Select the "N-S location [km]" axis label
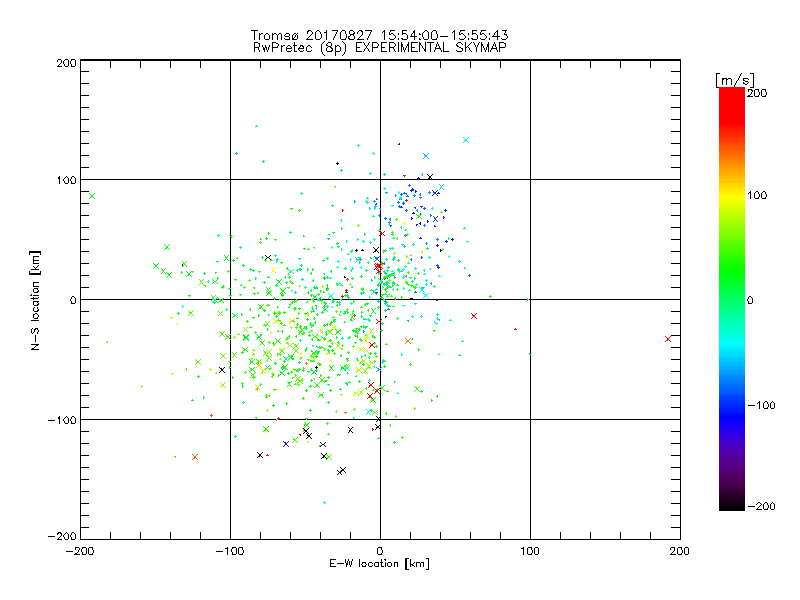Screen dimensions: 800x600 35,300
